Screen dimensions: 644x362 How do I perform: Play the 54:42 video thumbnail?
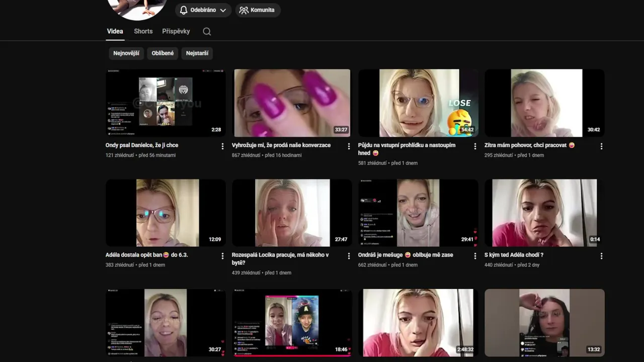[418, 103]
